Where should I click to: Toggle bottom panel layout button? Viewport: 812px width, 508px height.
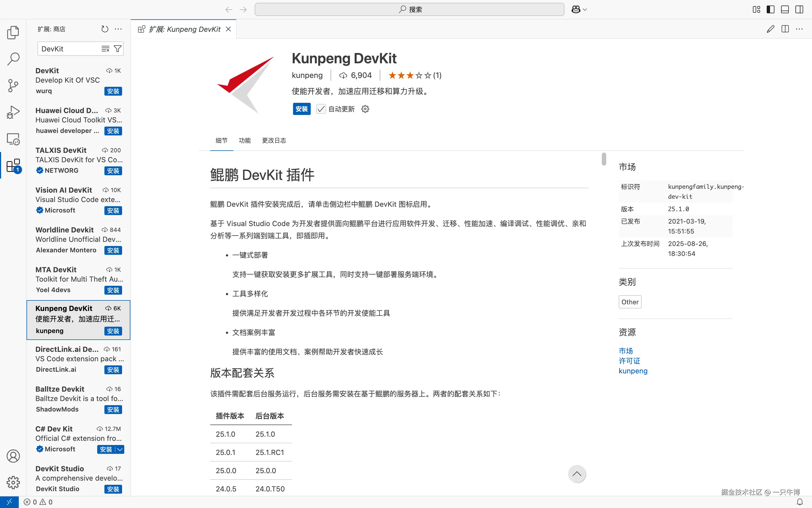point(785,9)
